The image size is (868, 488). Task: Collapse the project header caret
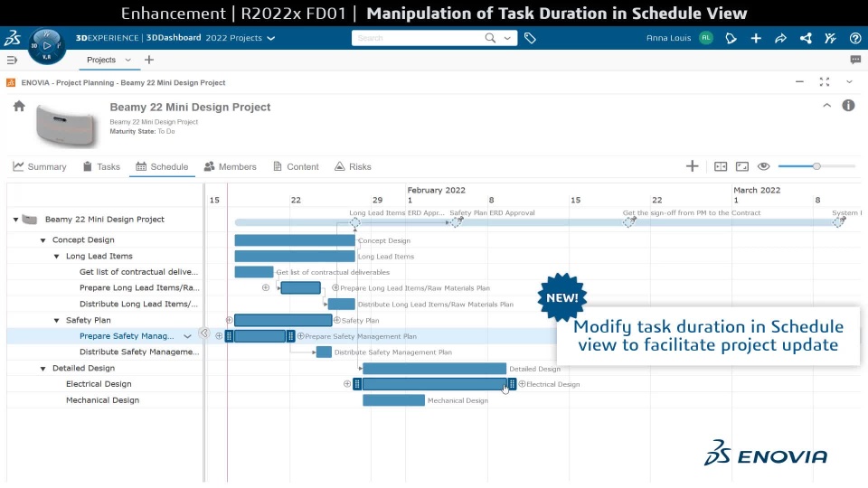[827, 106]
